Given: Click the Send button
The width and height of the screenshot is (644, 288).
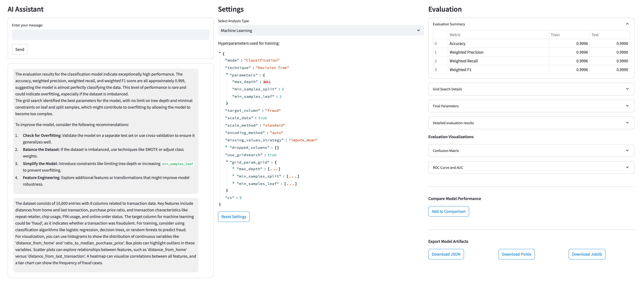Looking at the screenshot, I should click(20, 50).
